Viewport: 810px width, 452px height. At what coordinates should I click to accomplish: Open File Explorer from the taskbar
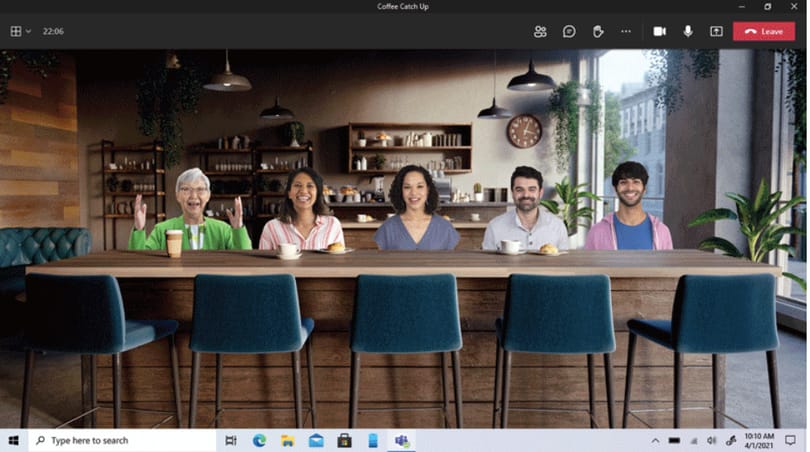pyautogui.click(x=288, y=441)
